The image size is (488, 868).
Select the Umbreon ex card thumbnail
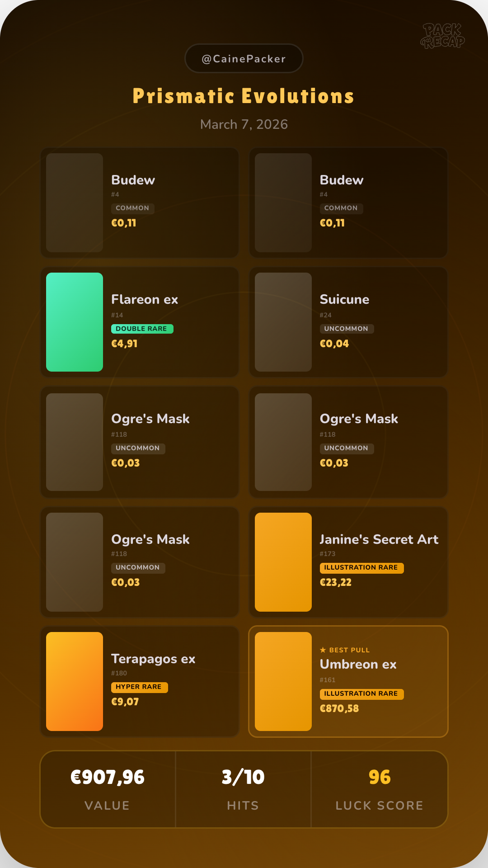coord(283,681)
